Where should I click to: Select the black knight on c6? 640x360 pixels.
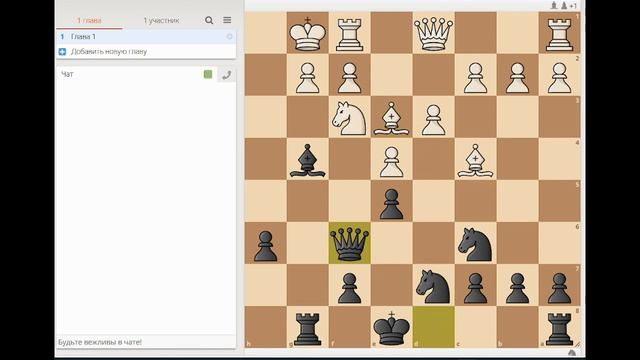coord(476,243)
